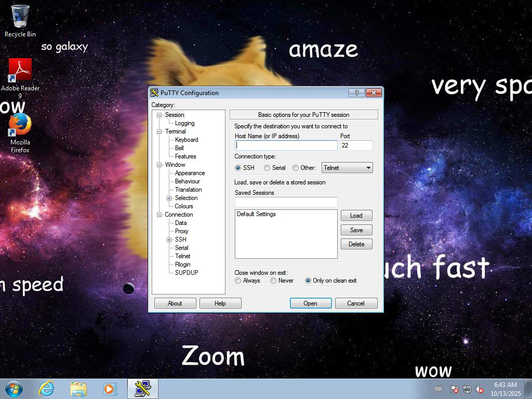Click the Open button
Image resolution: width=532 pixels, height=399 pixels.
click(310, 303)
